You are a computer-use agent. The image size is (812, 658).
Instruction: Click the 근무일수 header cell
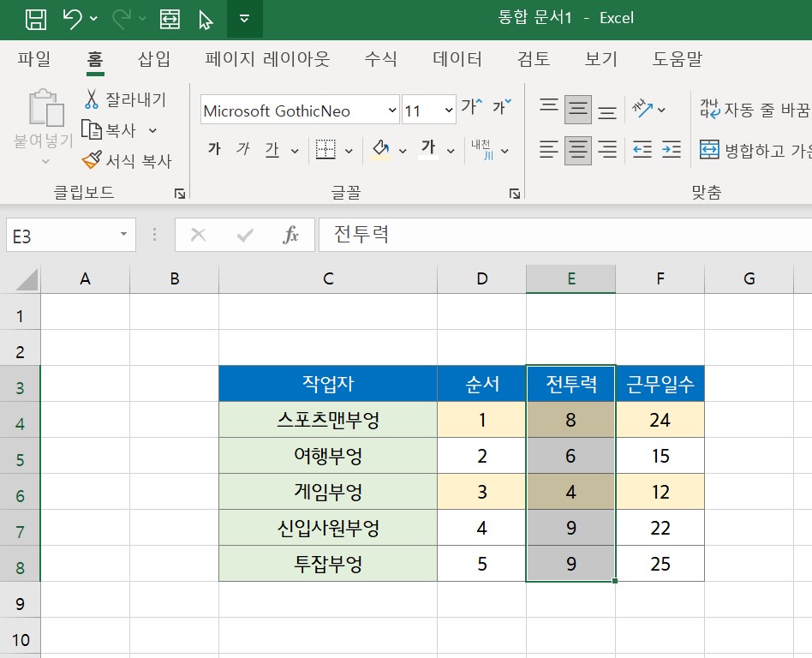pos(660,384)
